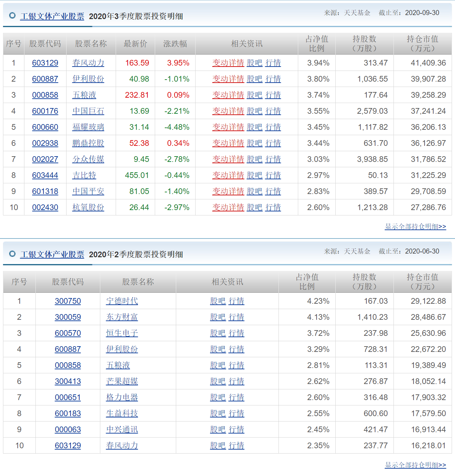The width and height of the screenshot is (455, 476).
Task: Open the 股吧 link for 分众传媒
Action: (x=255, y=159)
